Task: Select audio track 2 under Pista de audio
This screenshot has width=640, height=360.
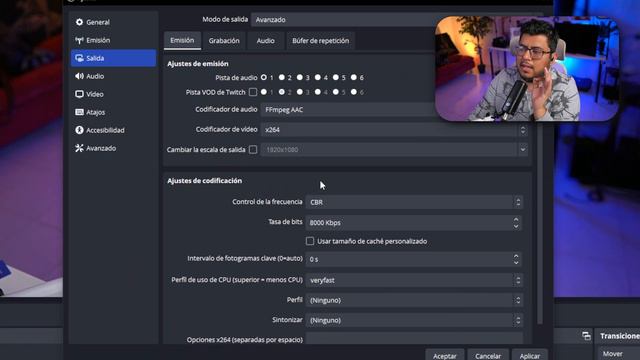Action: (x=282, y=77)
